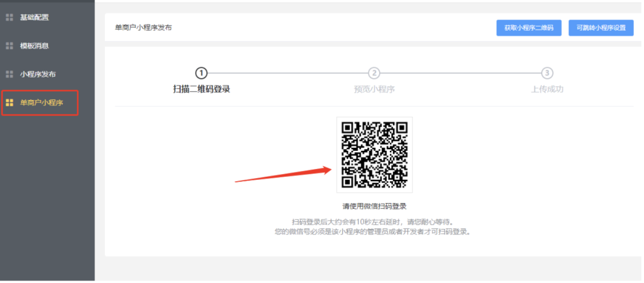Click the 上传成功 step label

pyautogui.click(x=547, y=89)
